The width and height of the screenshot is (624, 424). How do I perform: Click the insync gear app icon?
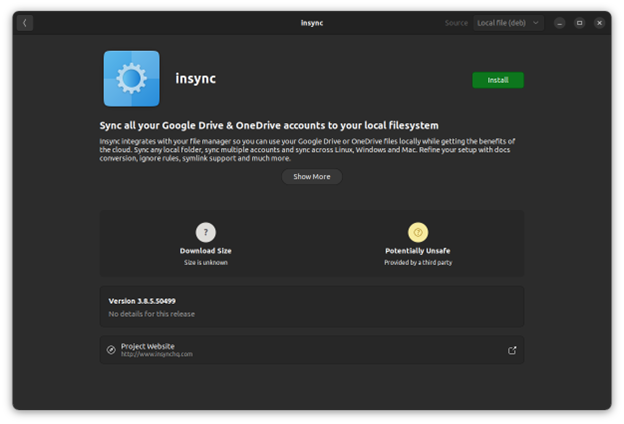[132, 78]
